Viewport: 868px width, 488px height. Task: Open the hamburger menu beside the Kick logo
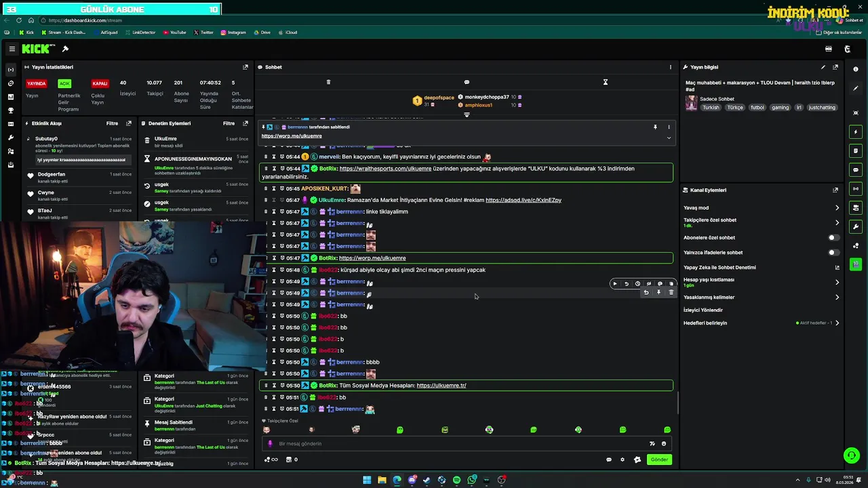point(12,49)
